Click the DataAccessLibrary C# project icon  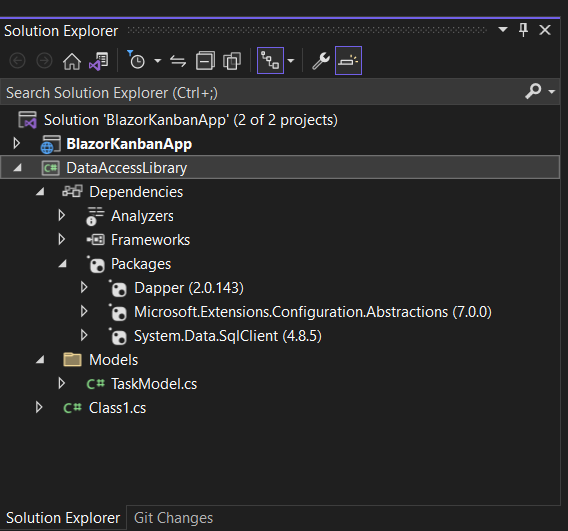tap(50, 168)
